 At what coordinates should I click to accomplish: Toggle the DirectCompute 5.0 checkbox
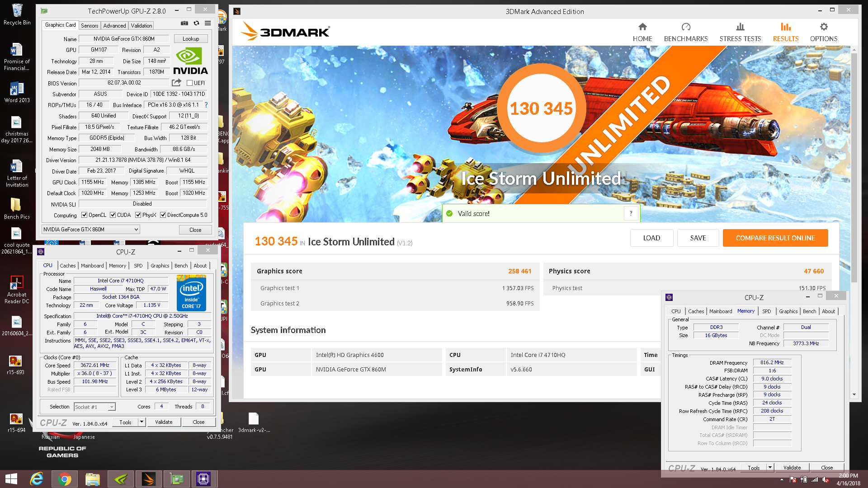(163, 215)
